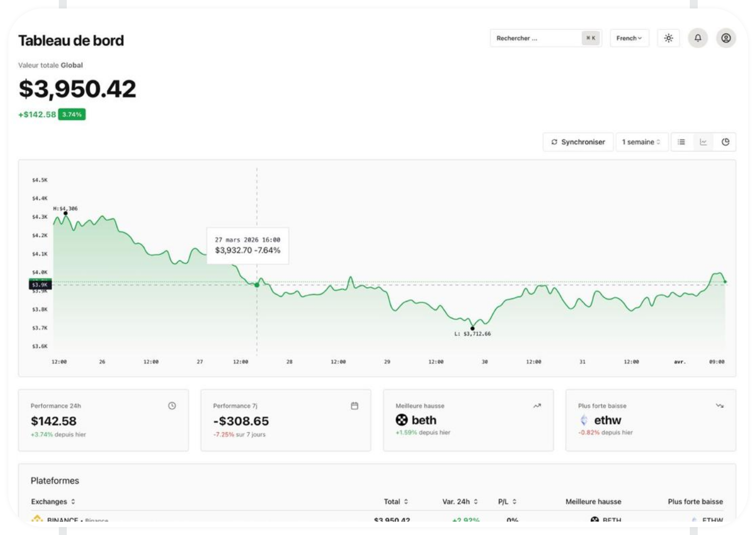
Task: Click the highlighted chart point at 27 mars
Action: [x=257, y=285]
